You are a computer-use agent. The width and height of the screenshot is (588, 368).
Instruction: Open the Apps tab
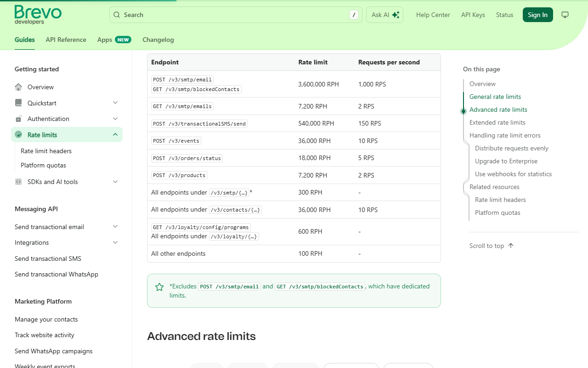point(114,40)
